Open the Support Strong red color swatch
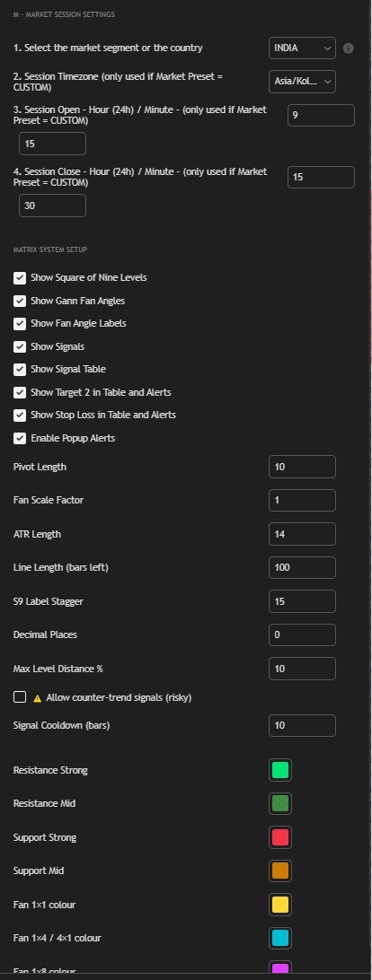This screenshot has width=372, height=980. point(280,837)
